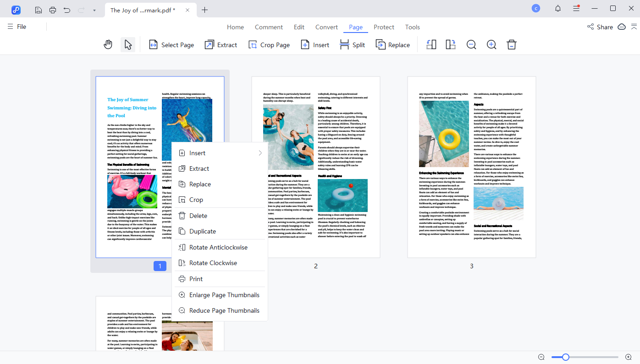Zoom in using the magnifier icon
Image resolution: width=640 pixels, height=364 pixels.
[x=491, y=44]
